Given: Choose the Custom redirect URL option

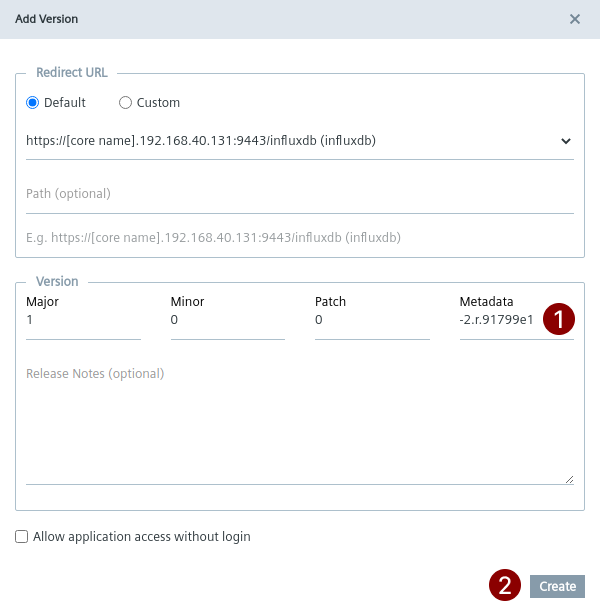Looking at the screenshot, I should pos(126,103).
